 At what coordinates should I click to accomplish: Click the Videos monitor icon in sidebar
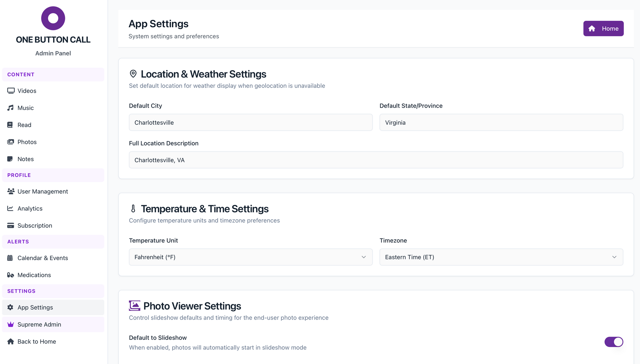tap(11, 91)
